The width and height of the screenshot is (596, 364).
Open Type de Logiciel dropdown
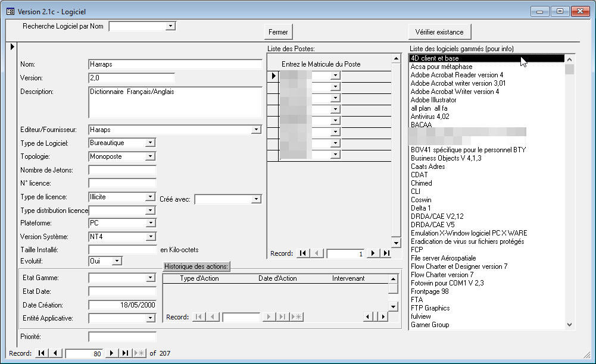150,143
